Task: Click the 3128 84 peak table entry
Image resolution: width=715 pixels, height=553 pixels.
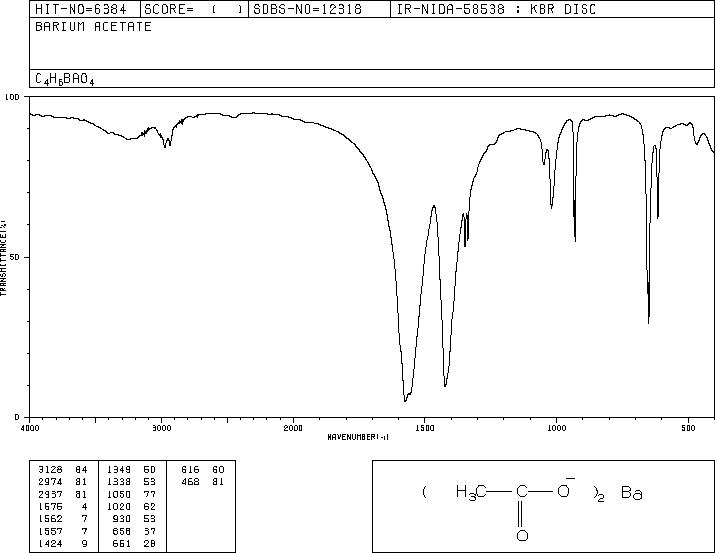Action: pos(62,470)
